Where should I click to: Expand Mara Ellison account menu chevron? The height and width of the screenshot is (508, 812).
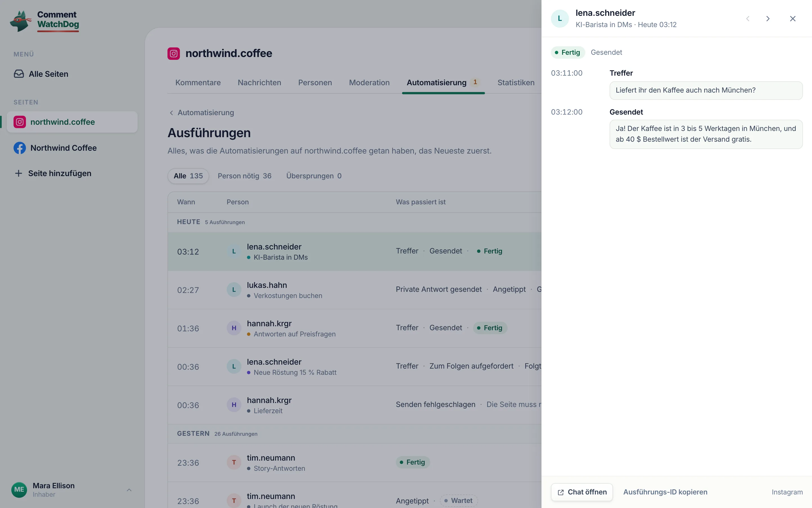(x=129, y=490)
